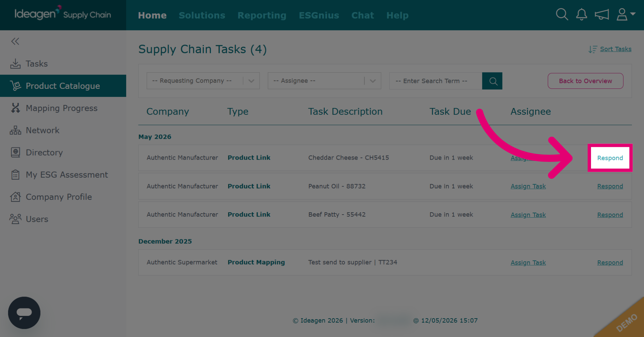Click the 'May 2026' group heading
Screen dimensions: 644x337
(x=155, y=137)
